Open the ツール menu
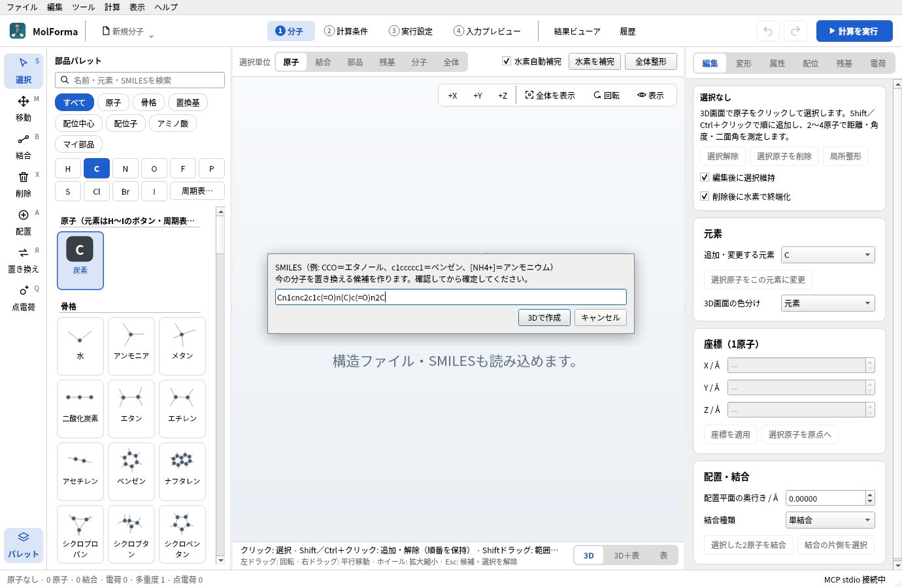 (83, 7)
